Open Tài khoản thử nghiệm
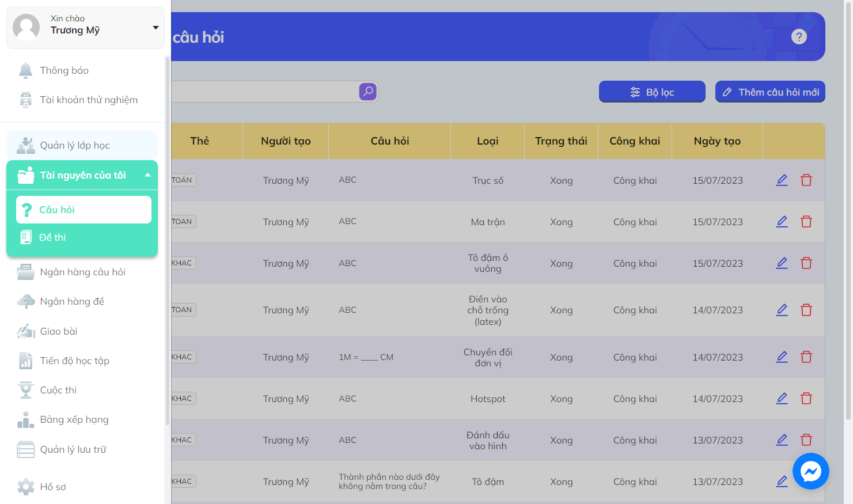This screenshot has width=853, height=504. 82,100
